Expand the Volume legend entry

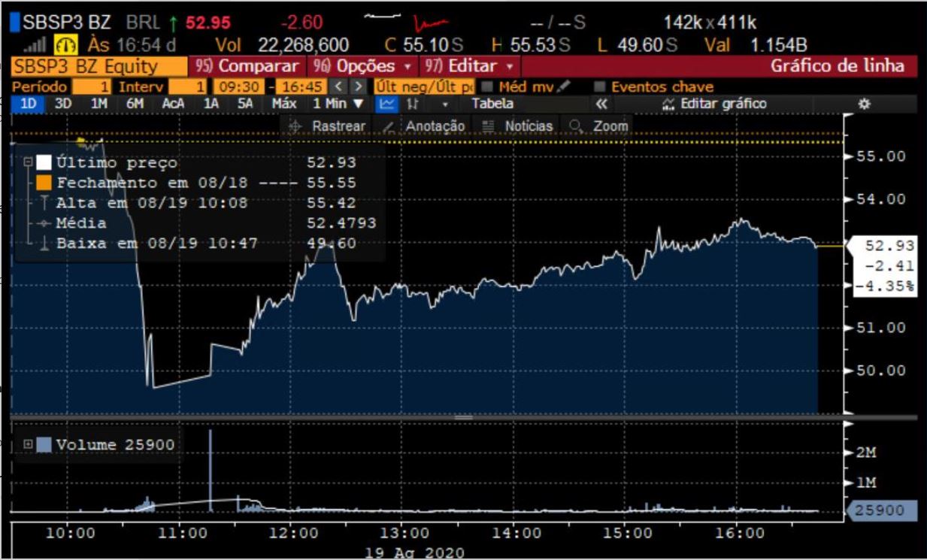(28, 444)
